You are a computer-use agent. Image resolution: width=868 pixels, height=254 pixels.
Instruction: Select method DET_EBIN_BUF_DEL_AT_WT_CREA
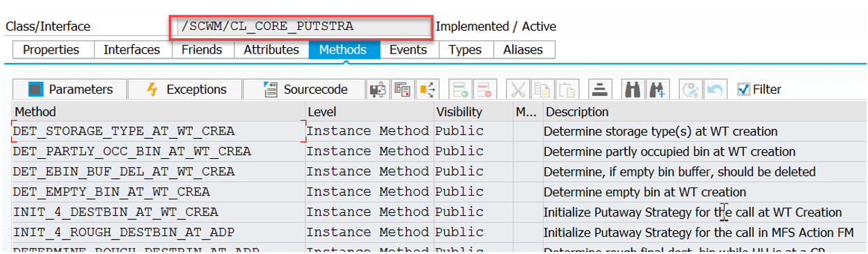click(x=159, y=171)
